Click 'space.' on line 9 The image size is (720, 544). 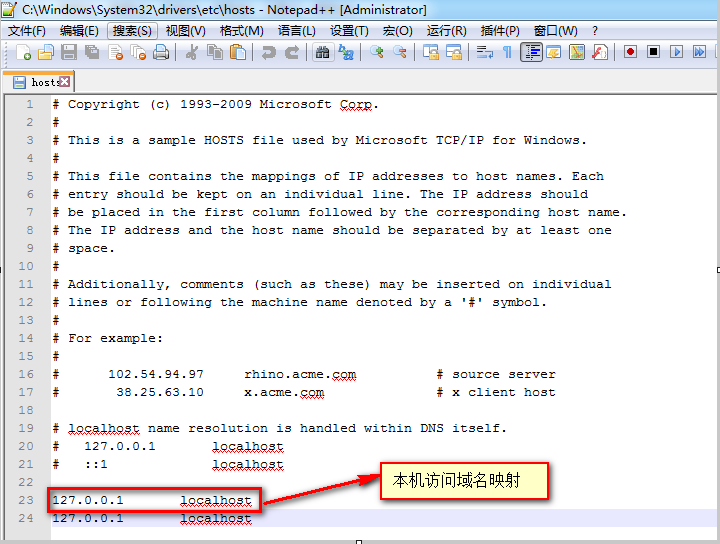pos(91,249)
